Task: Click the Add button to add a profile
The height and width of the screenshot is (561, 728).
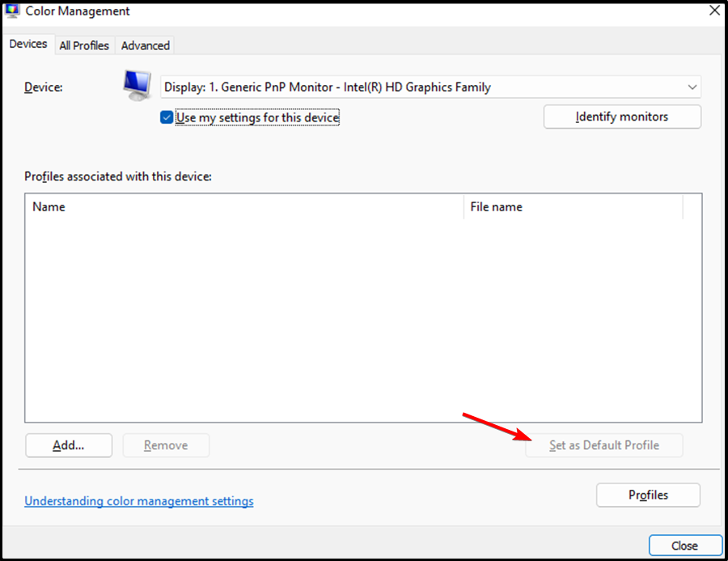Action: [68, 445]
